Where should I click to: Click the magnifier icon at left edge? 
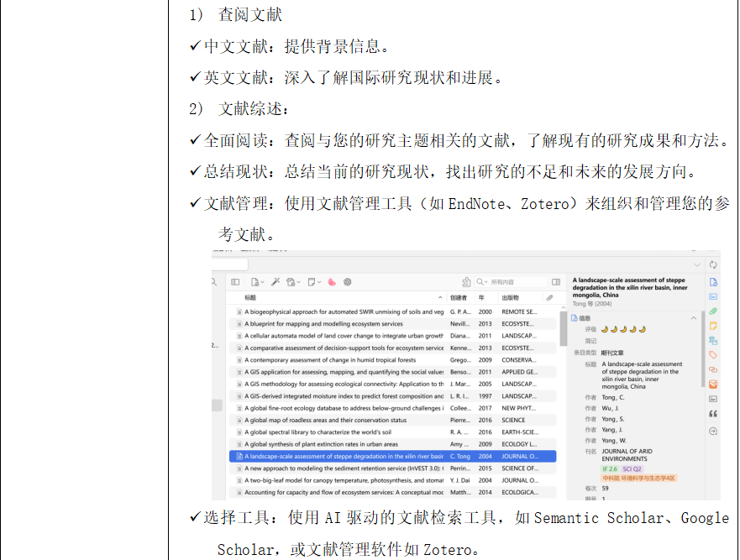point(214,282)
